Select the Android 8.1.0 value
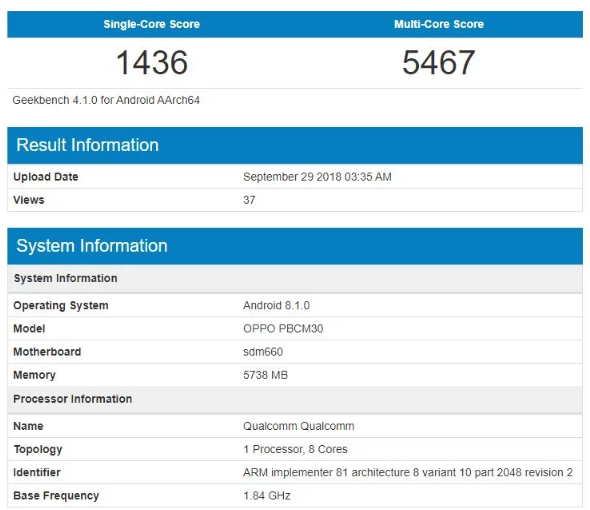 pyautogui.click(x=276, y=305)
